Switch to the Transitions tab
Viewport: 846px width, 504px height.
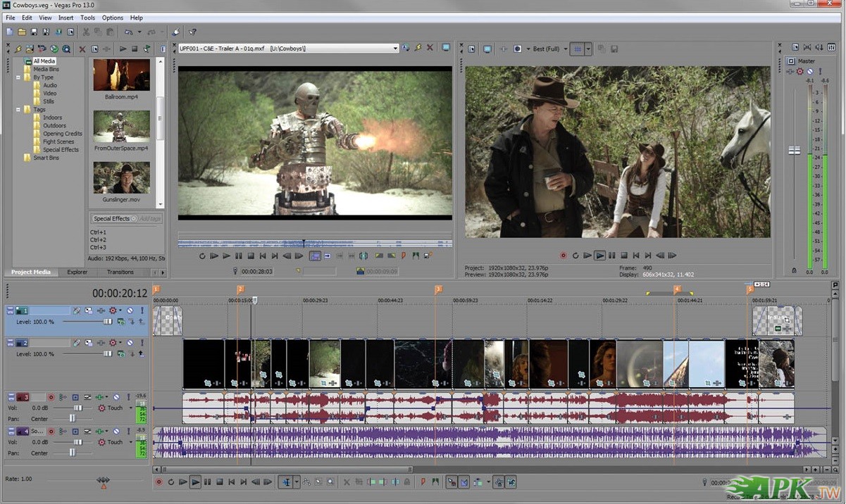coord(120,272)
